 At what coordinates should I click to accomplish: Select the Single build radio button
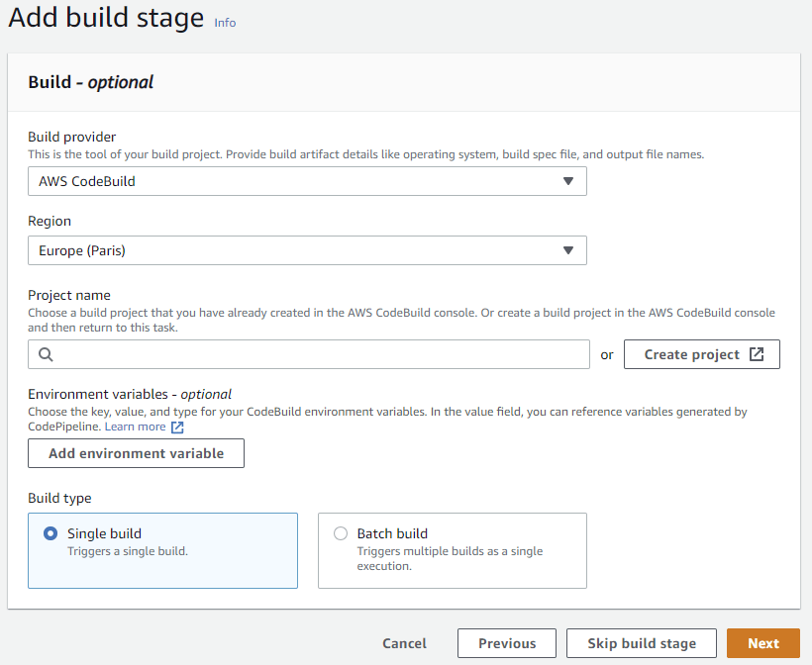pos(51,533)
